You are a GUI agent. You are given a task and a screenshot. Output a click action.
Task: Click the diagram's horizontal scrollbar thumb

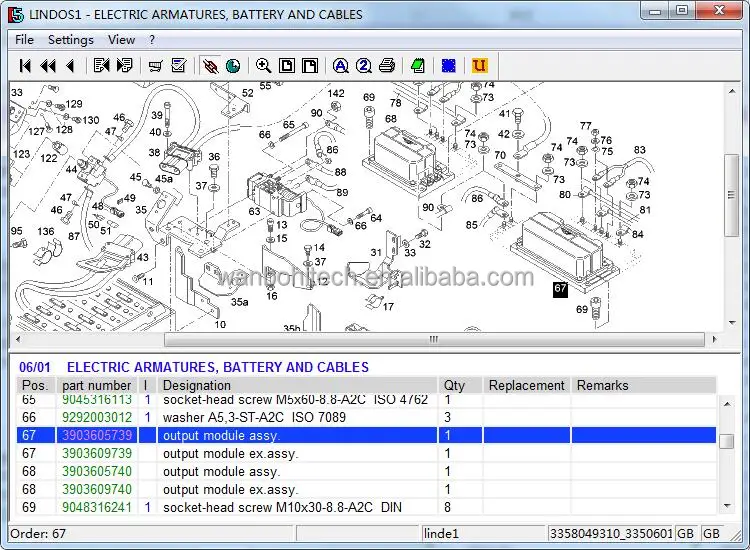click(433, 340)
